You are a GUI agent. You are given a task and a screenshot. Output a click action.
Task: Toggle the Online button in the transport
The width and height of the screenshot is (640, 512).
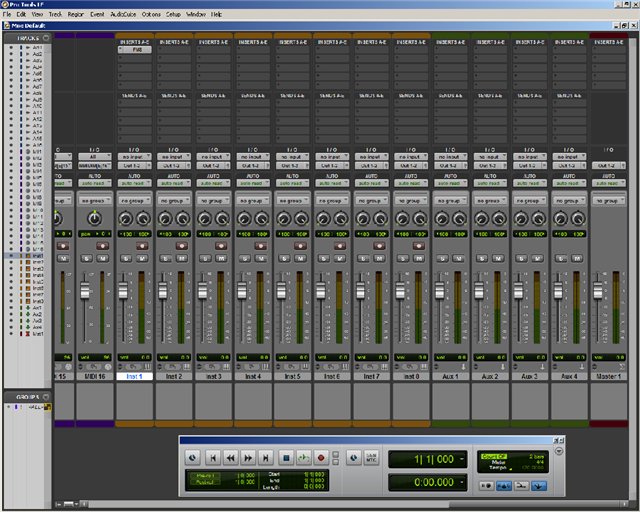pos(193,457)
